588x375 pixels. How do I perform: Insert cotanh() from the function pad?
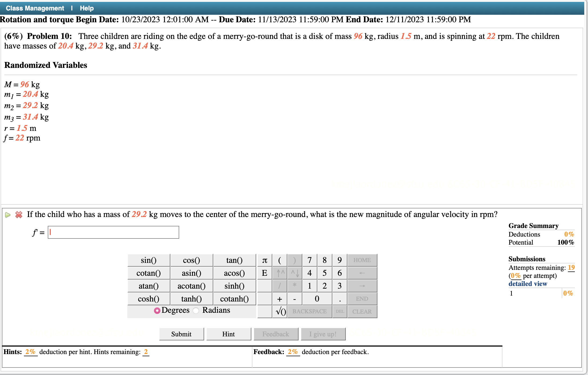(234, 299)
